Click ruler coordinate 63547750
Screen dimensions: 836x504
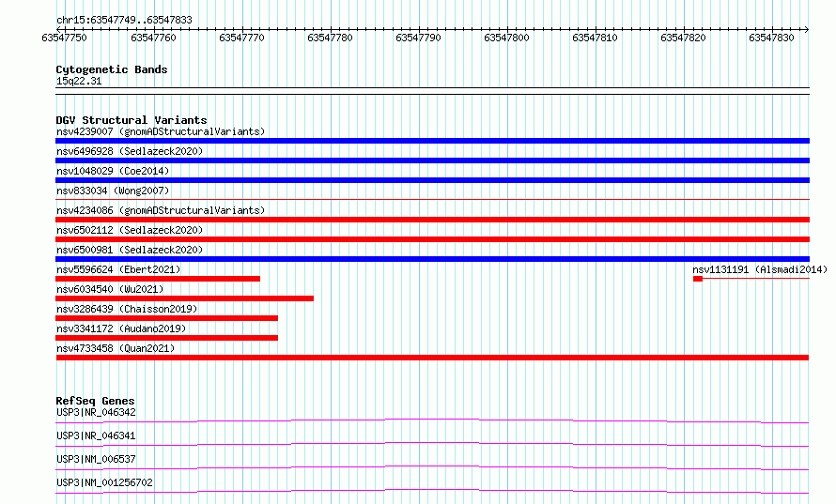tap(64, 38)
